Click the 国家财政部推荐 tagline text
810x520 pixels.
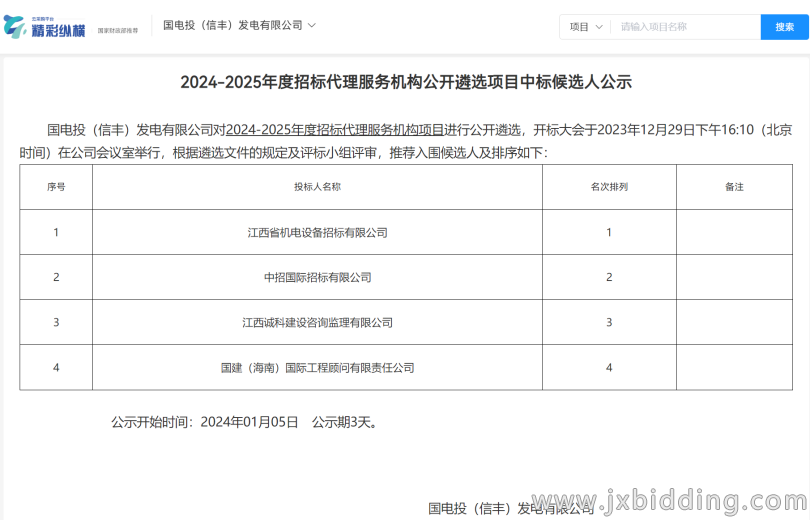117,32
